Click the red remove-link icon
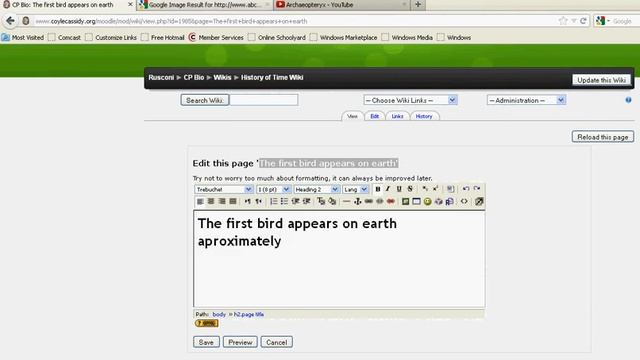Viewport: 640px width, 360px height. pos(391,201)
